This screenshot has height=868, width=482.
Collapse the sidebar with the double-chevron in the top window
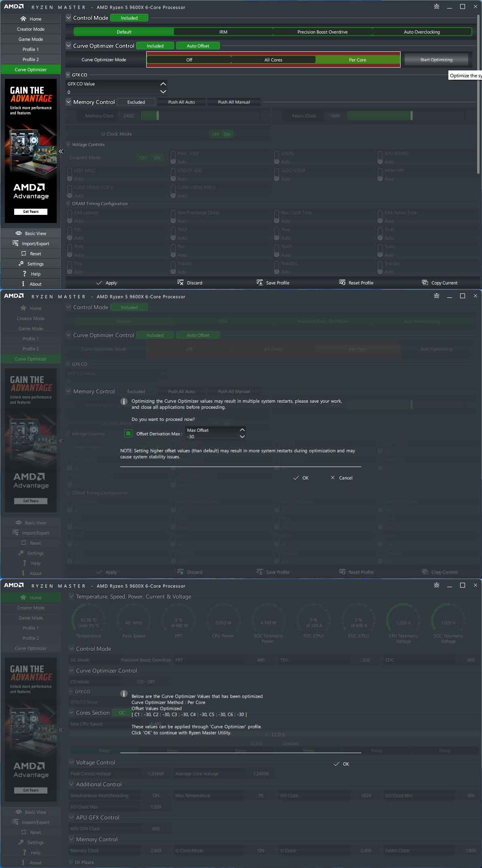click(61, 151)
